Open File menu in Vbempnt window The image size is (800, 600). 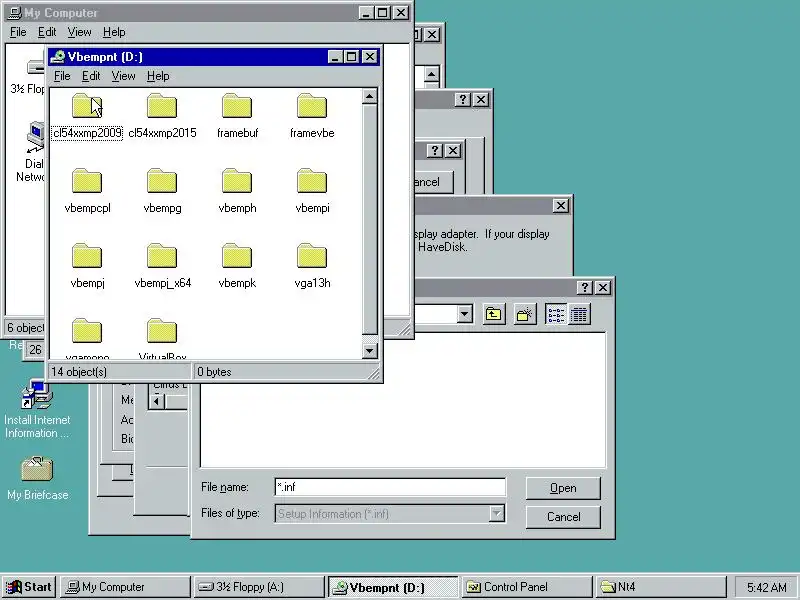(x=62, y=76)
